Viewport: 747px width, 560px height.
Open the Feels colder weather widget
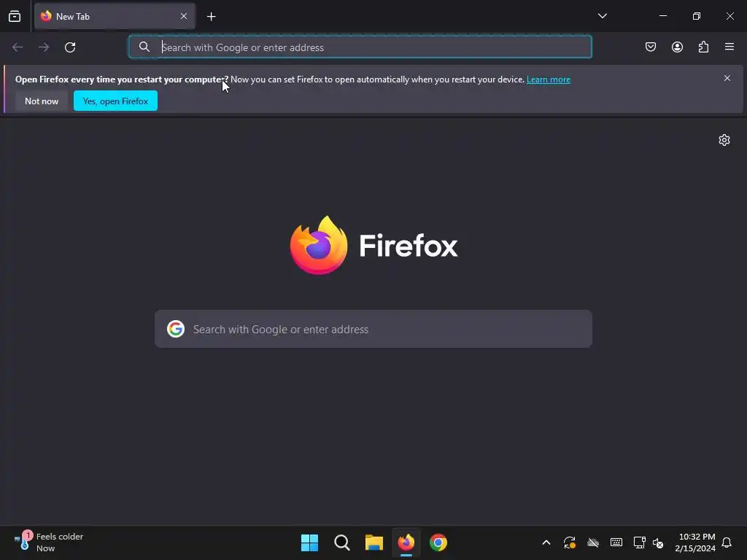coord(49,542)
